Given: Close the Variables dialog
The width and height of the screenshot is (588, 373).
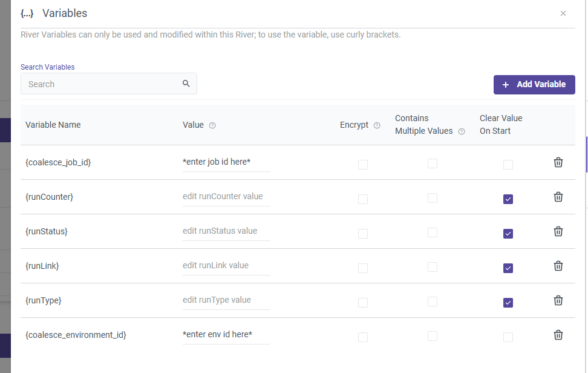Looking at the screenshot, I should pos(563,13).
